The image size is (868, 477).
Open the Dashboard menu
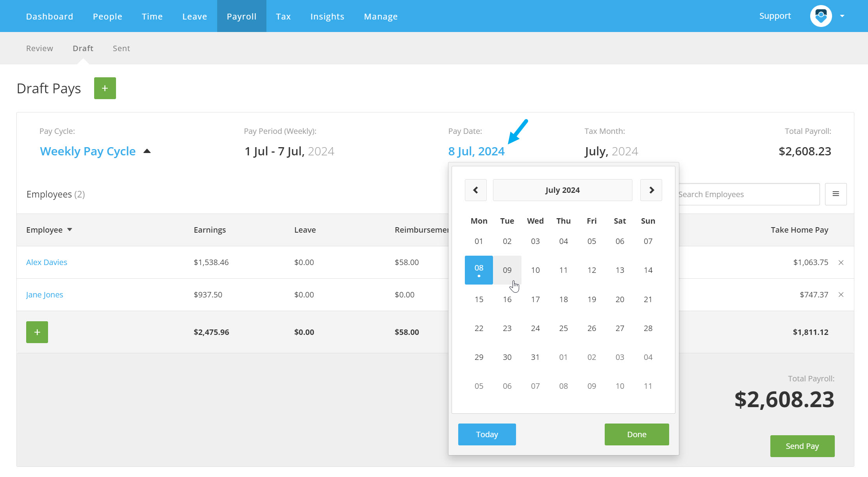[50, 16]
